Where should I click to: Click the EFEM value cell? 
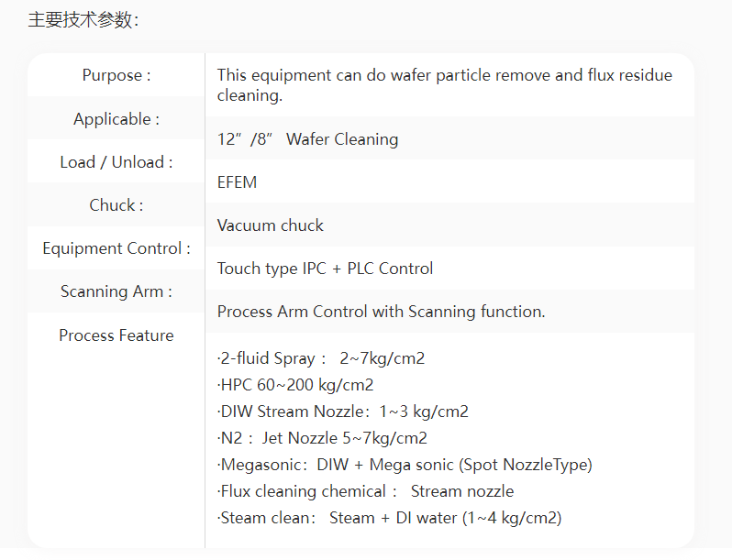(450, 181)
